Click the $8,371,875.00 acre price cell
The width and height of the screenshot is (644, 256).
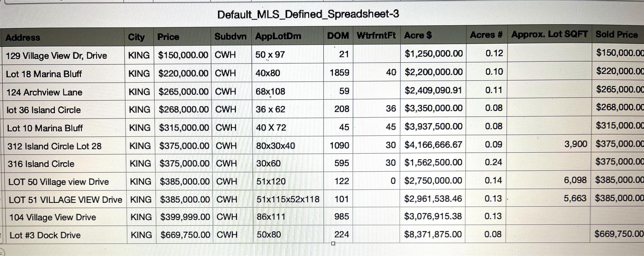click(x=433, y=234)
